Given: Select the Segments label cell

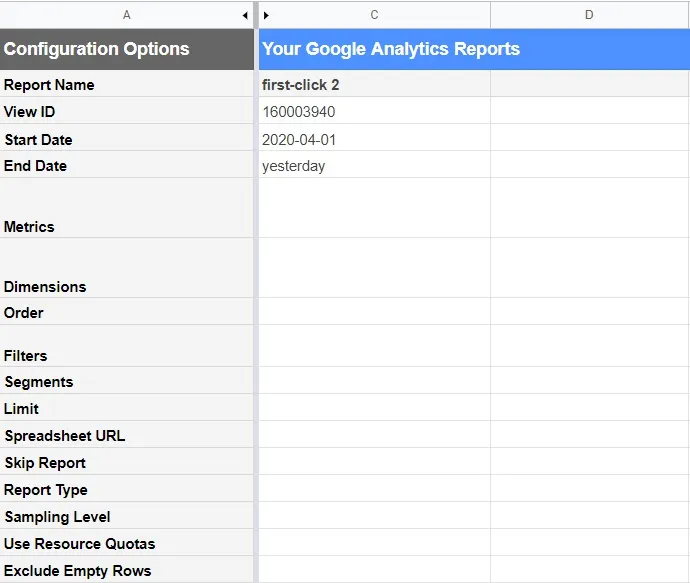Looking at the screenshot, I should [x=127, y=381].
